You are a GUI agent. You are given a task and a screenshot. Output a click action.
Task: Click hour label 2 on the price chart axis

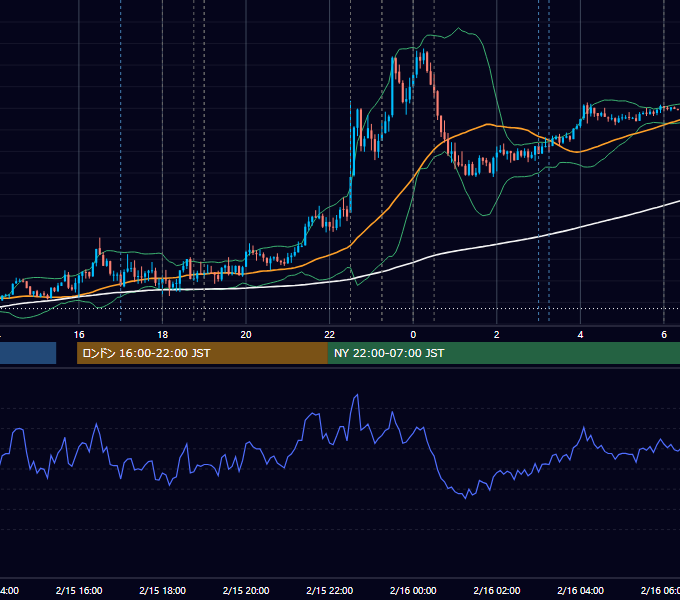[x=497, y=335]
